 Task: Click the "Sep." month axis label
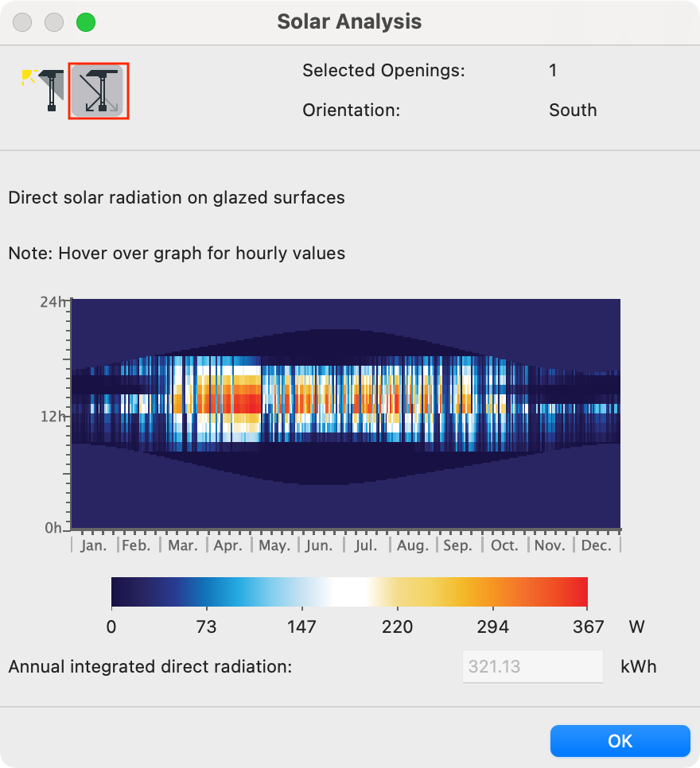458,545
